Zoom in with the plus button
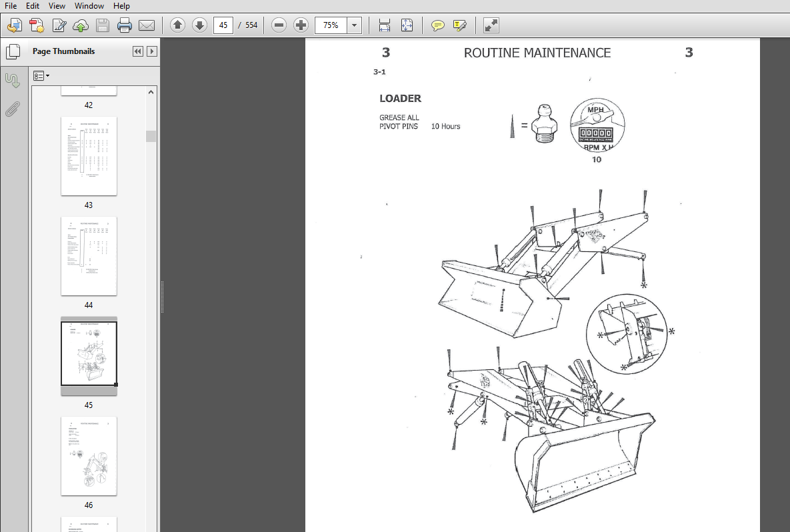Viewport: 790px width, 532px height. click(x=301, y=25)
